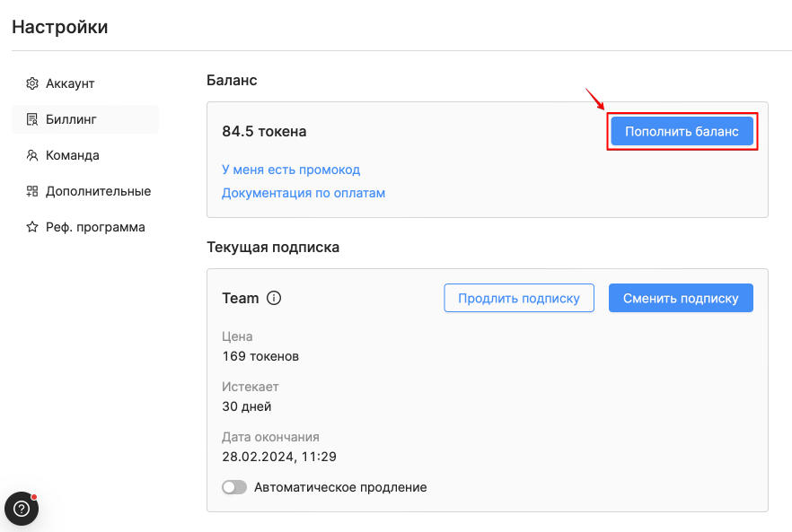Select the Биллинг menu item

pyautogui.click(x=84, y=119)
